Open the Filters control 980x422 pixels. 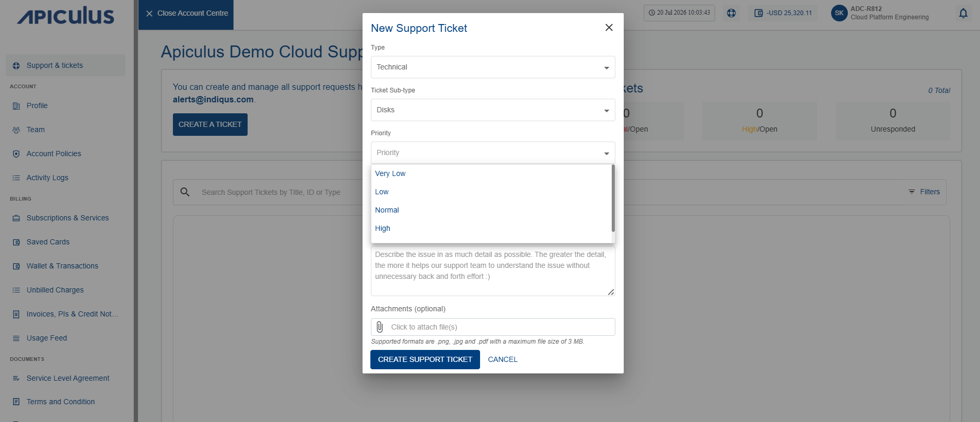(x=924, y=192)
